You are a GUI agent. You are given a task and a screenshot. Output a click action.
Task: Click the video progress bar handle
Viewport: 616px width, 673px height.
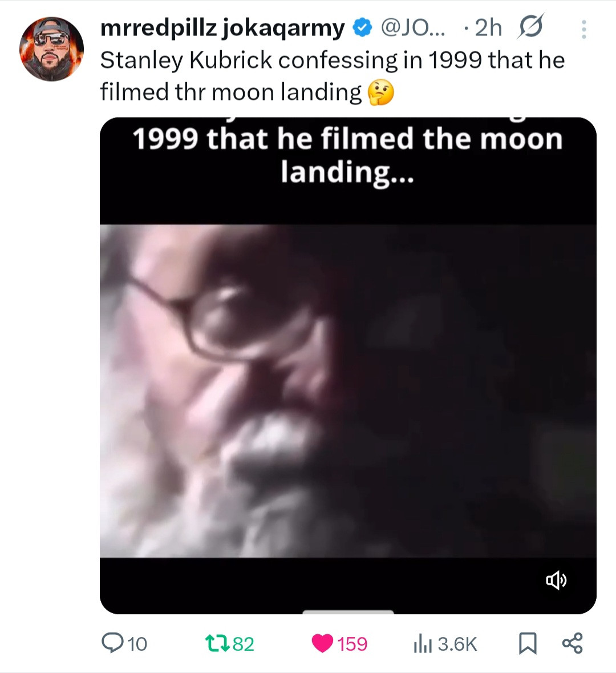click(348, 611)
